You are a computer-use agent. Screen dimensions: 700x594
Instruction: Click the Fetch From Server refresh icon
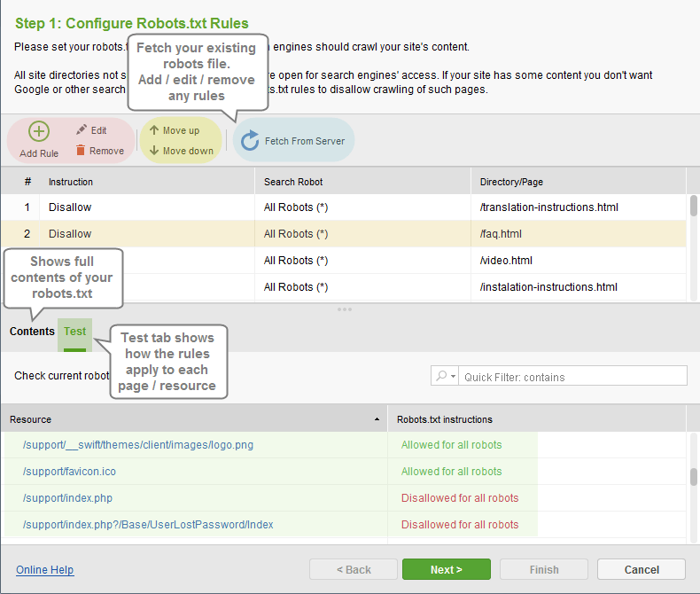250,140
